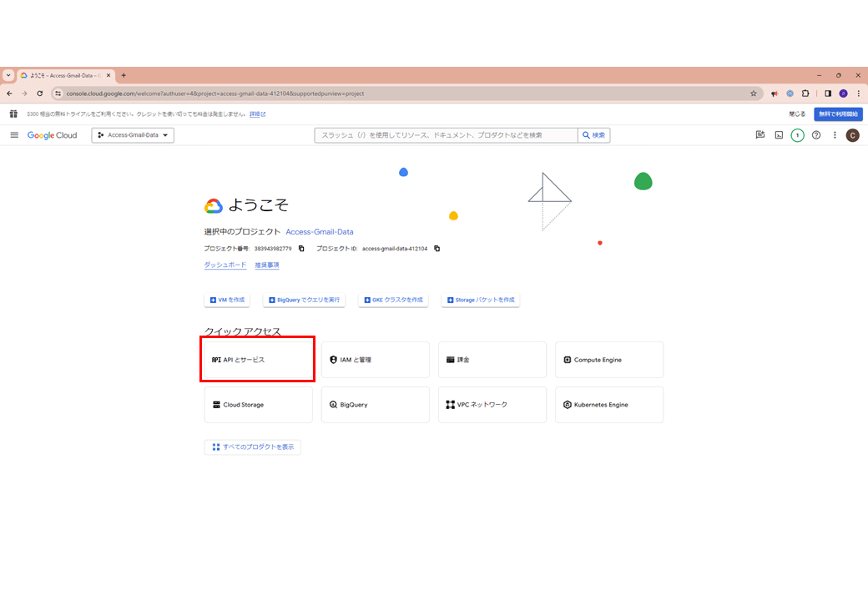This screenshot has height=601, width=868.
Task: Open the tab search dropdown arrow
Action: coord(8,75)
